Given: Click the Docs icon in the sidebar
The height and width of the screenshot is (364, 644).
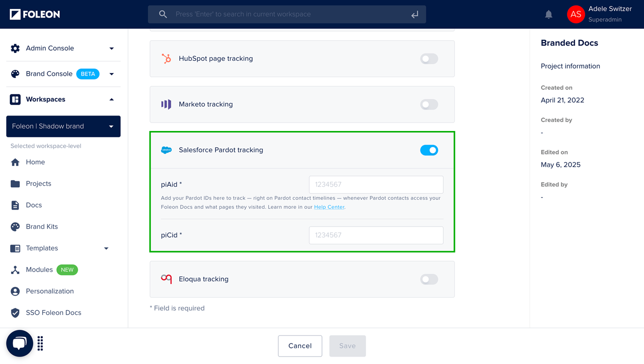Looking at the screenshot, I should click(x=16, y=205).
